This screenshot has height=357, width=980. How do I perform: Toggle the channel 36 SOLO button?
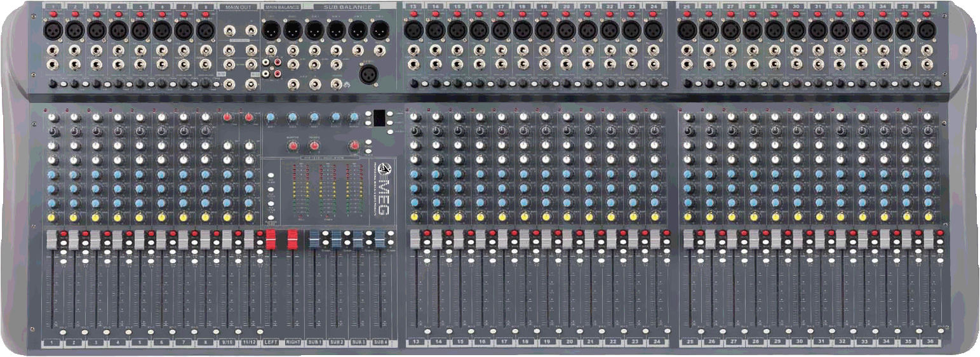tap(940, 332)
